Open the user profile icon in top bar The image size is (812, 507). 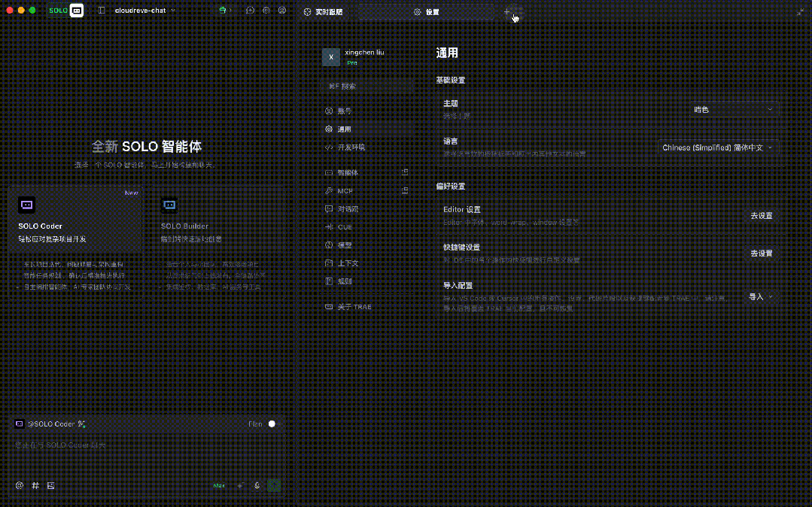click(281, 11)
